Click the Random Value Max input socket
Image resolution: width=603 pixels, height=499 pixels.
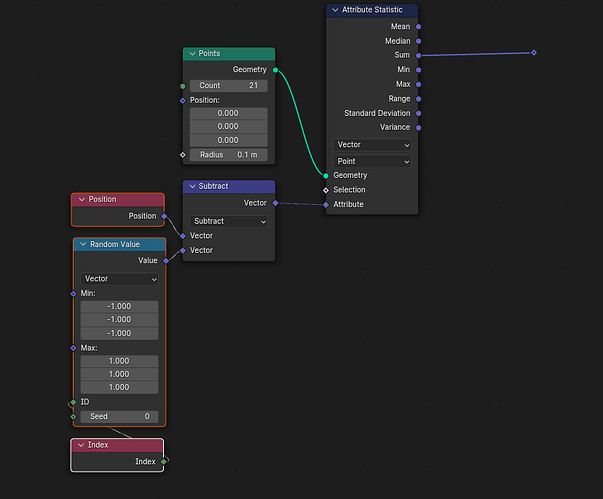coord(73,348)
